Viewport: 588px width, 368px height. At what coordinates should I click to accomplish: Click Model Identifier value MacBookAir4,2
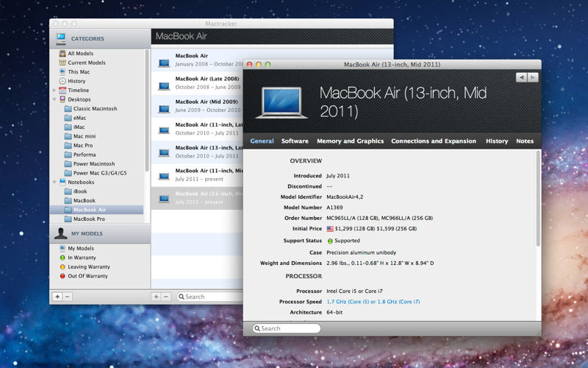coord(345,197)
